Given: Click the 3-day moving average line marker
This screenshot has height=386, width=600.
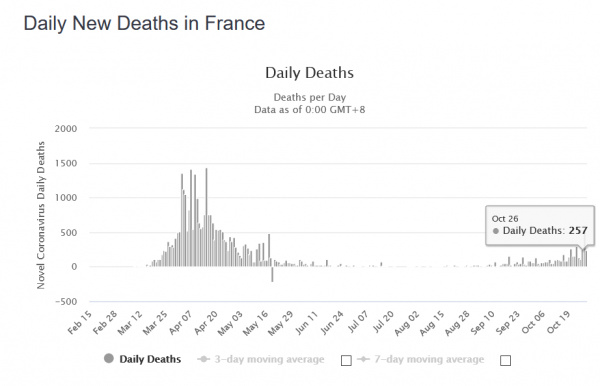Looking at the screenshot, I should (204, 359).
